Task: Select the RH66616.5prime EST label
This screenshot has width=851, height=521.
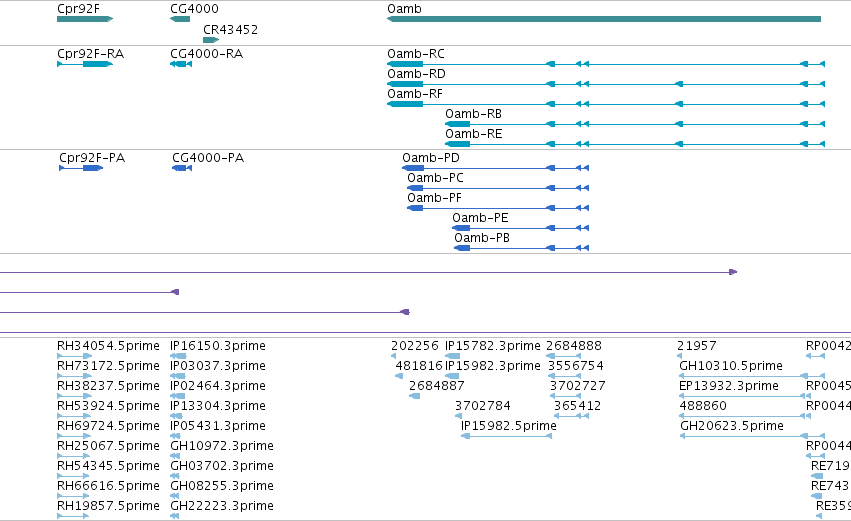Action: [x=109, y=486]
